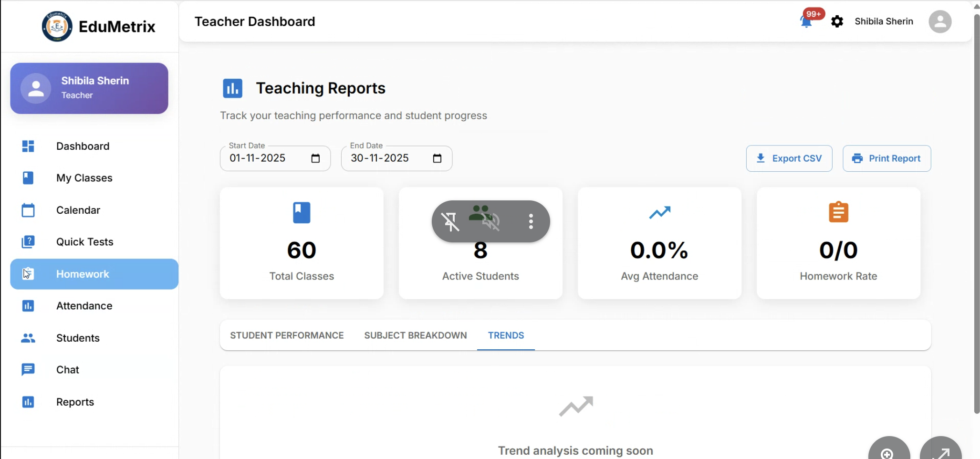Open the Start Date calendar picker
Viewport: 980px width, 459px height.
(x=315, y=158)
